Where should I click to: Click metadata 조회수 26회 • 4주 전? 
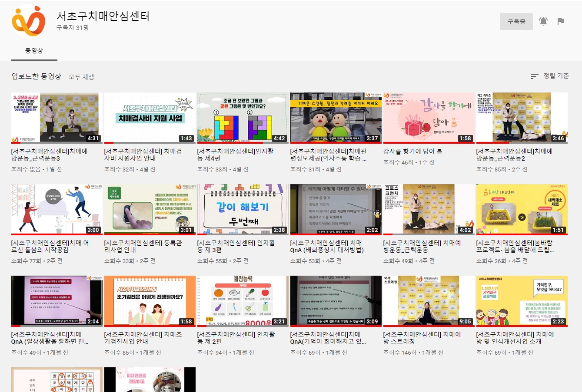[x=502, y=261]
